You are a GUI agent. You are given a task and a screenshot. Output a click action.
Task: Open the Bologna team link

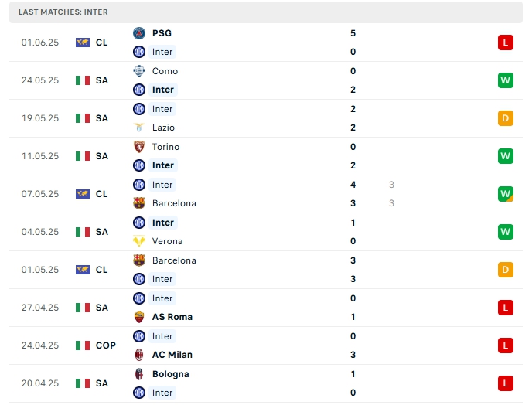click(170, 374)
